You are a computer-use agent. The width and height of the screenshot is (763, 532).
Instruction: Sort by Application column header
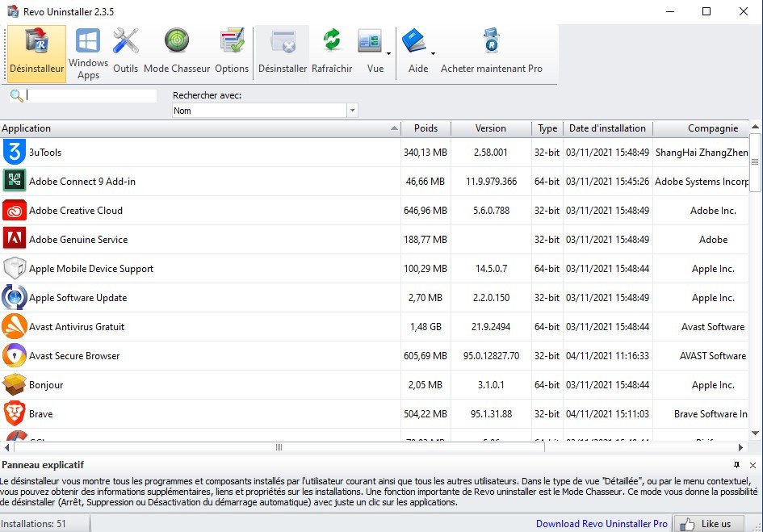pyautogui.click(x=200, y=128)
